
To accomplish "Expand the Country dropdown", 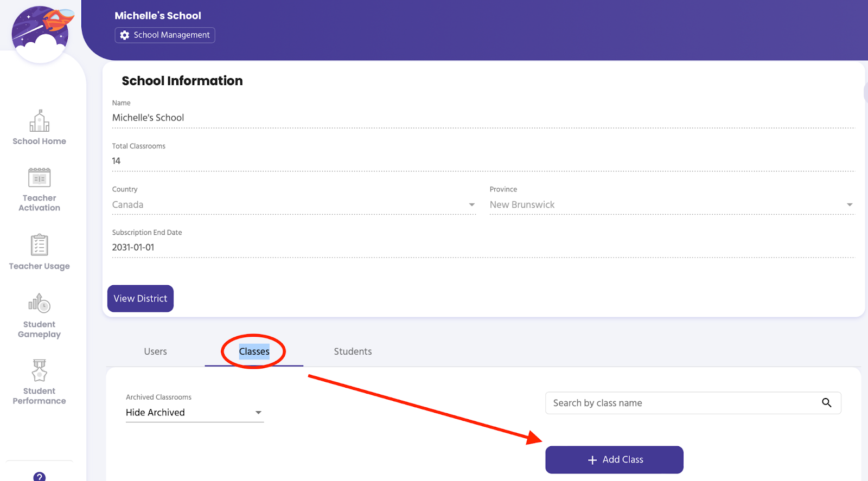I will tap(471, 205).
